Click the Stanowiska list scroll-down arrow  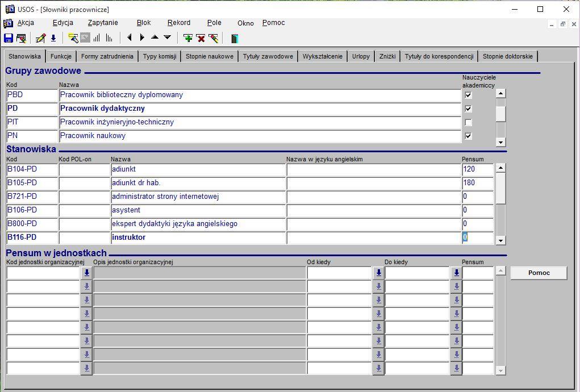point(500,241)
